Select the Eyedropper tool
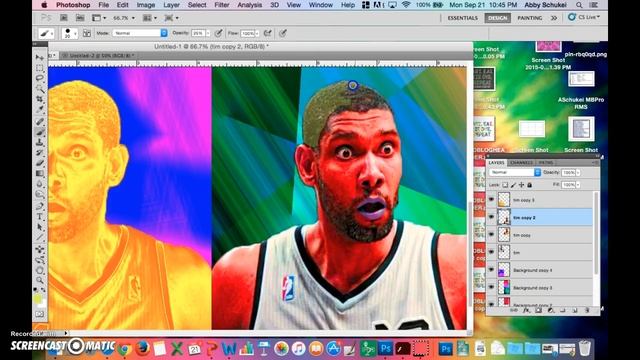The image size is (640, 360). pos(40,109)
